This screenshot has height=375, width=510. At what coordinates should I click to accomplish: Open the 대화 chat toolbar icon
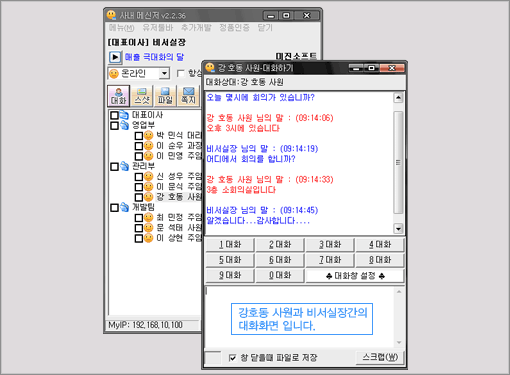point(118,96)
